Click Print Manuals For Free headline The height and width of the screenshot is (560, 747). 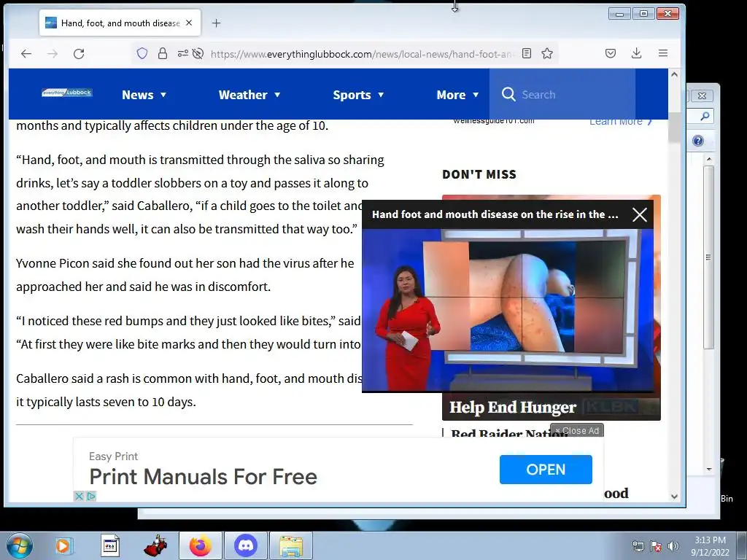[203, 477]
